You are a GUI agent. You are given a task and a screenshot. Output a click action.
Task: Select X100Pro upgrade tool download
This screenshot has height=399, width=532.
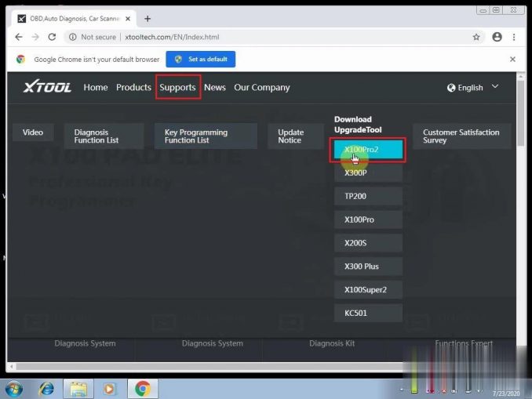[x=368, y=219]
